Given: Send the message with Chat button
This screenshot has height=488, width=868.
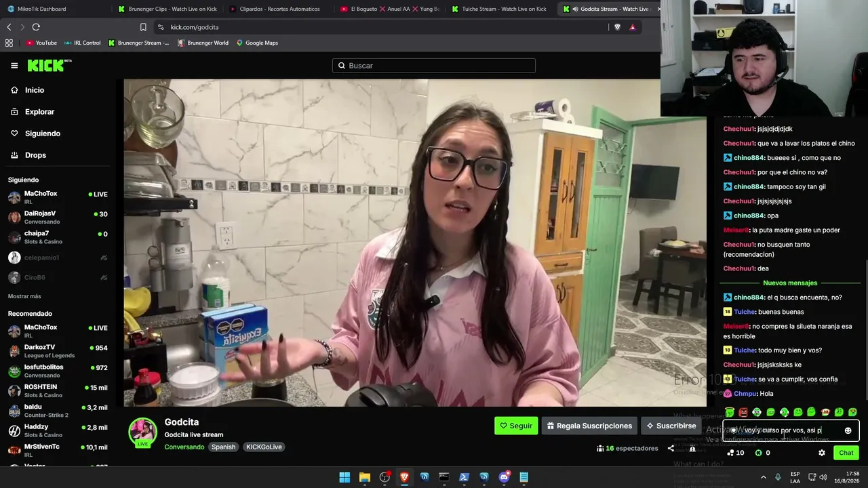Looking at the screenshot, I should coord(846,453).
